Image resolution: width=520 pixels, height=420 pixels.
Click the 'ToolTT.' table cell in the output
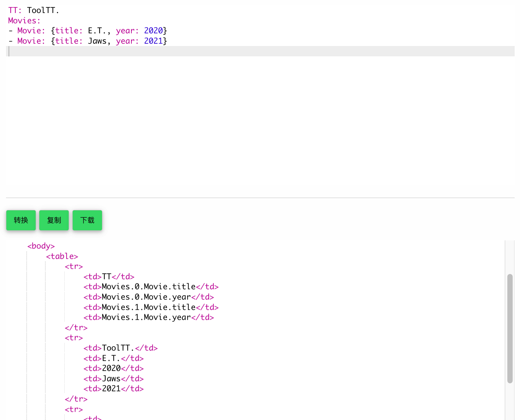(x=118, y=348)
